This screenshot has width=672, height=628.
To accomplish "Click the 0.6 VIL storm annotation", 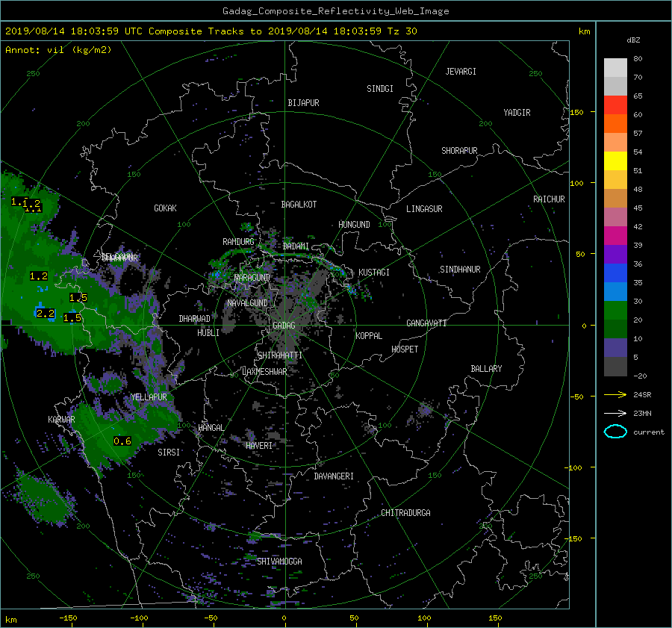I will pos(122,441).
